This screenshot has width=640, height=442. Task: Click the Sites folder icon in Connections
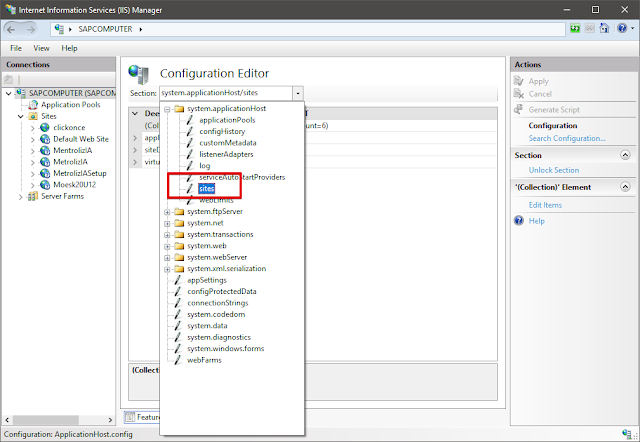coord(33,116)
